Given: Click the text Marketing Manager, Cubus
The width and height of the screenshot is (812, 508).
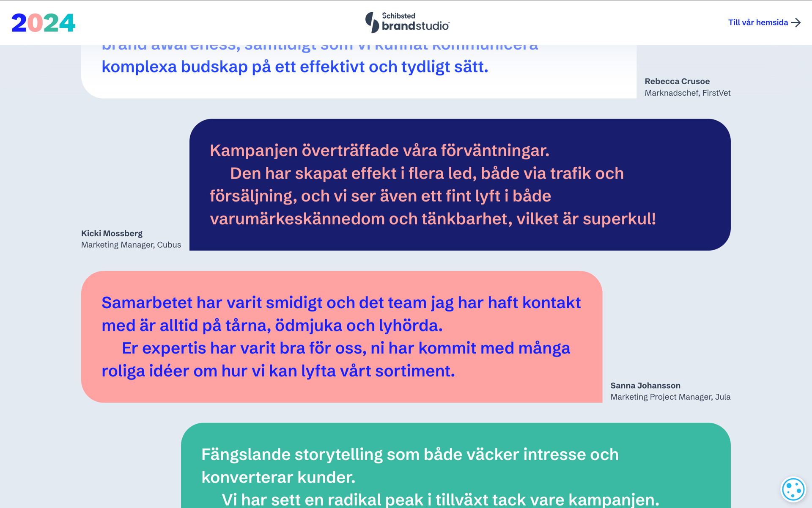Looking at the screenshot, I should [x=131, y=245].
